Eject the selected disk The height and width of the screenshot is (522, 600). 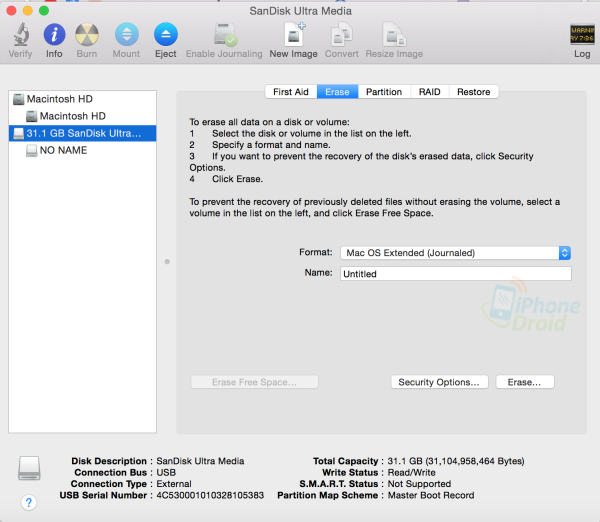[166, 34]
